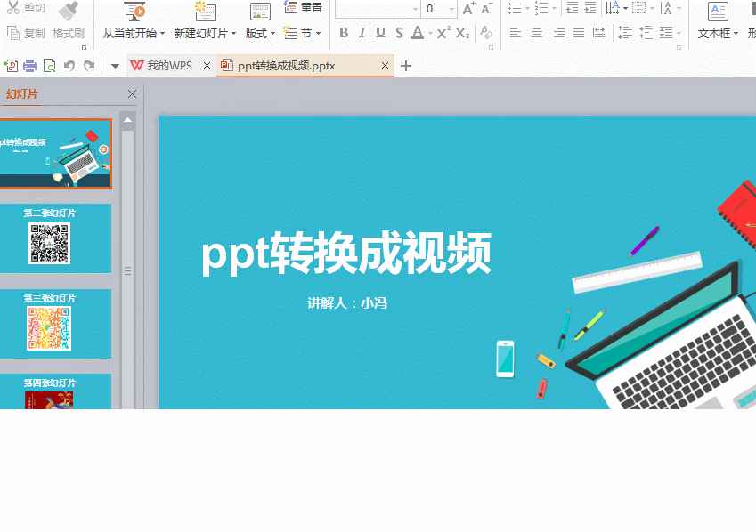This screenshot has width=756, height=532.
Task: Open the font color dropdown arrow
Action: click(431, 33)
